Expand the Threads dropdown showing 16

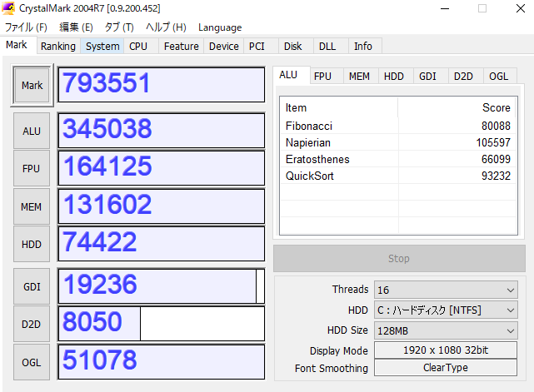[445, 290]
